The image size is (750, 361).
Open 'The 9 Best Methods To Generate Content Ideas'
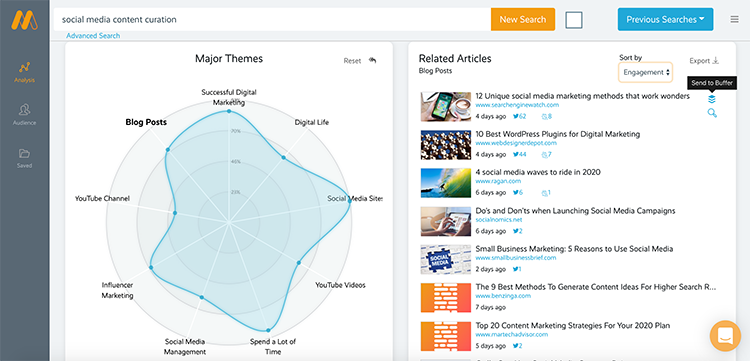pos(596,287)
